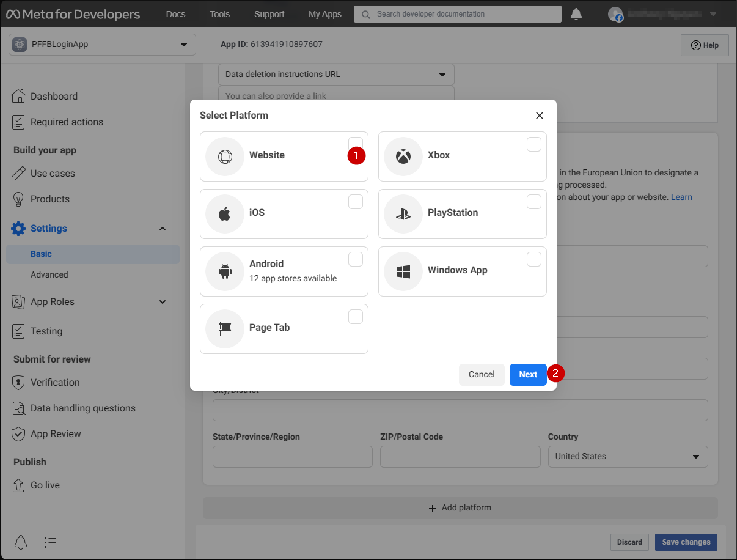Open the My Apps menu
Image resolution: width=737 pixels, height=560 pixels.
pyautogui.click(x=324, y=13)
